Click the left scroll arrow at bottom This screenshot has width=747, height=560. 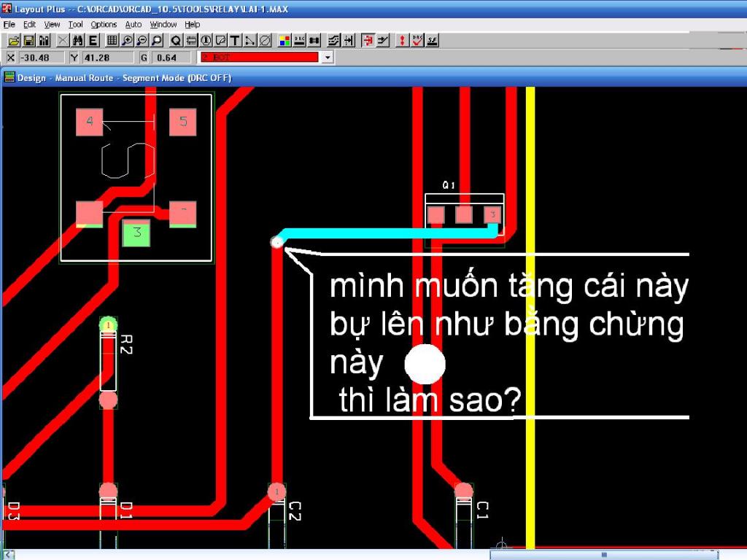pyautogui.click(x=9, y=555)
